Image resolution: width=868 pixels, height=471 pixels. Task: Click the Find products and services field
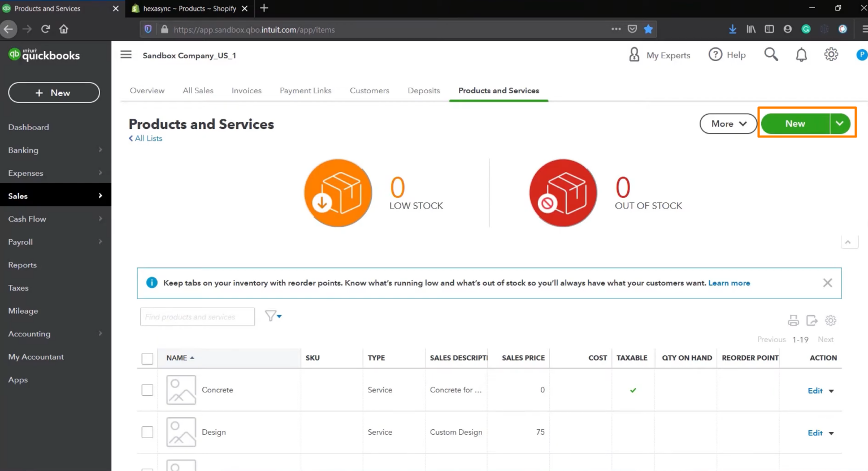[197, 317]
